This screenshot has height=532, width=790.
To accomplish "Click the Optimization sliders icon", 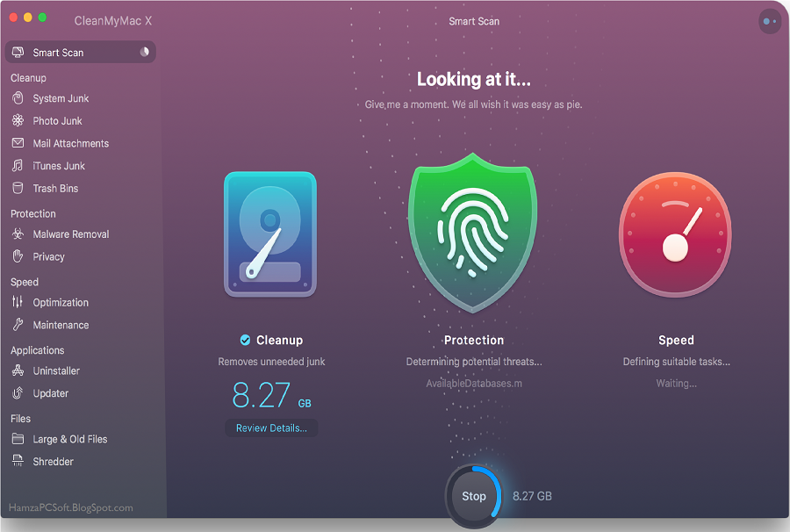I will point(18,302).
